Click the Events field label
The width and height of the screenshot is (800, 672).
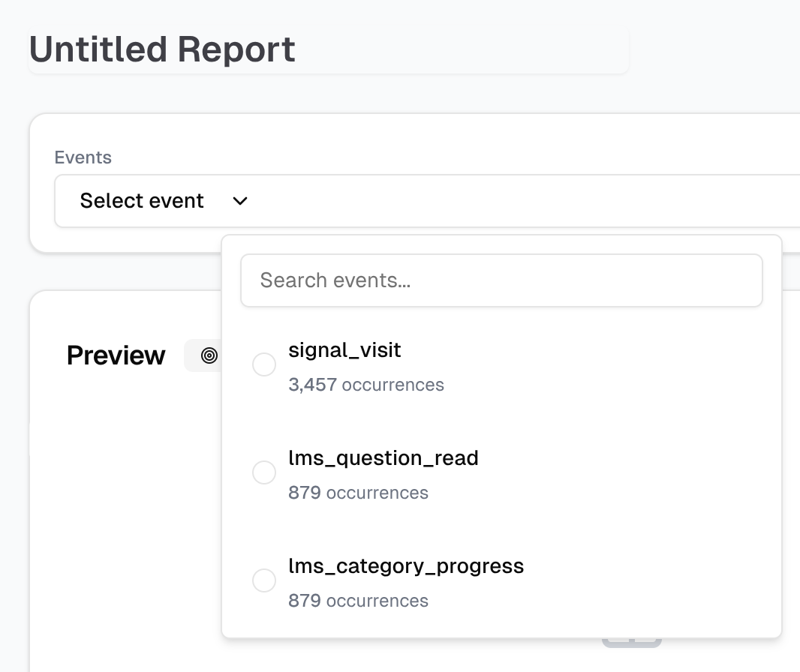coord(83,157)
